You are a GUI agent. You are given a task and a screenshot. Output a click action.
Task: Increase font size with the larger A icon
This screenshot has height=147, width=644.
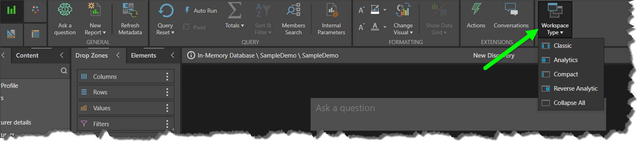pos(362,10)
